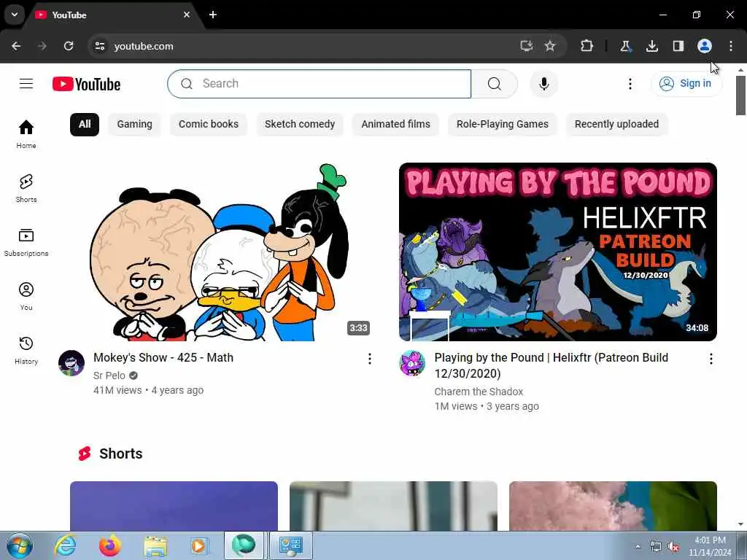The width and height of the screenshot is (747, 560).
Task: Select the All filter chip
Action: tap(85, 124)
